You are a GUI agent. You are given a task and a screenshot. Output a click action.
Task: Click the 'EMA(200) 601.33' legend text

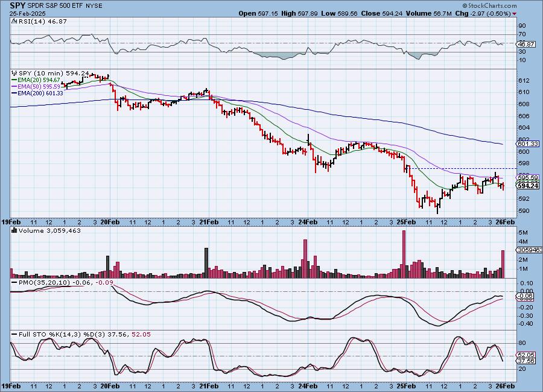pos(40,93)
